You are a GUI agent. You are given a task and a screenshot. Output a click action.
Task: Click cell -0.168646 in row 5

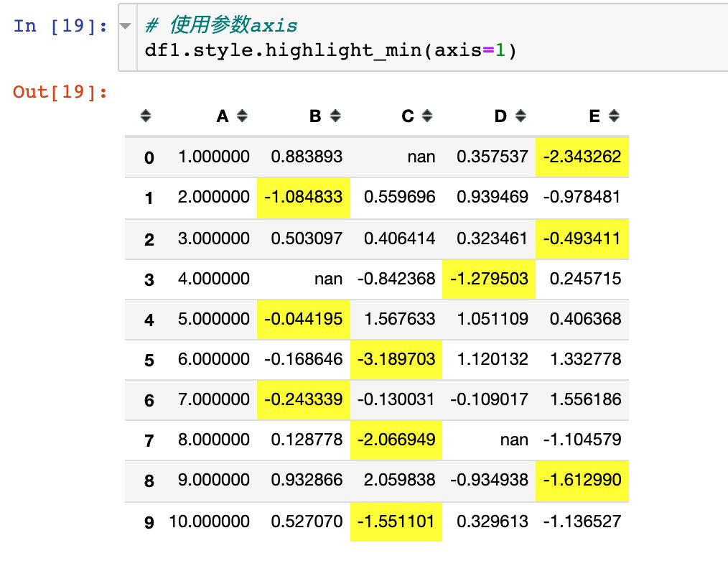(304, 359)
